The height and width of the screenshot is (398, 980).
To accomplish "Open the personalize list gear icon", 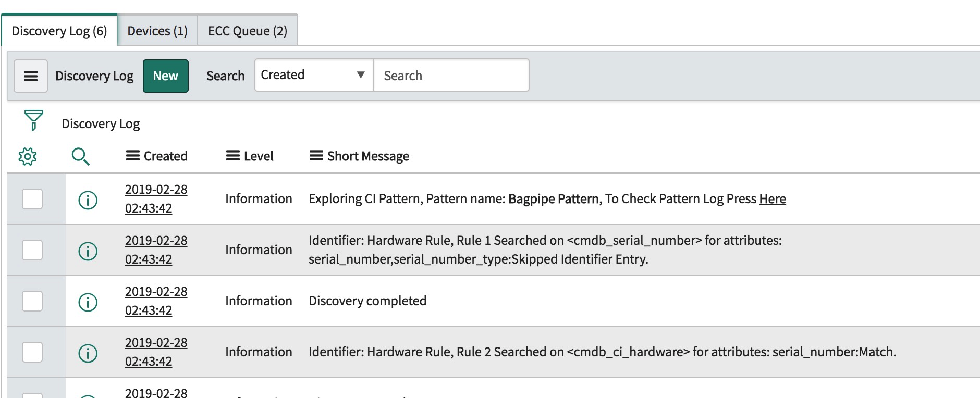I will click(28, 156).
